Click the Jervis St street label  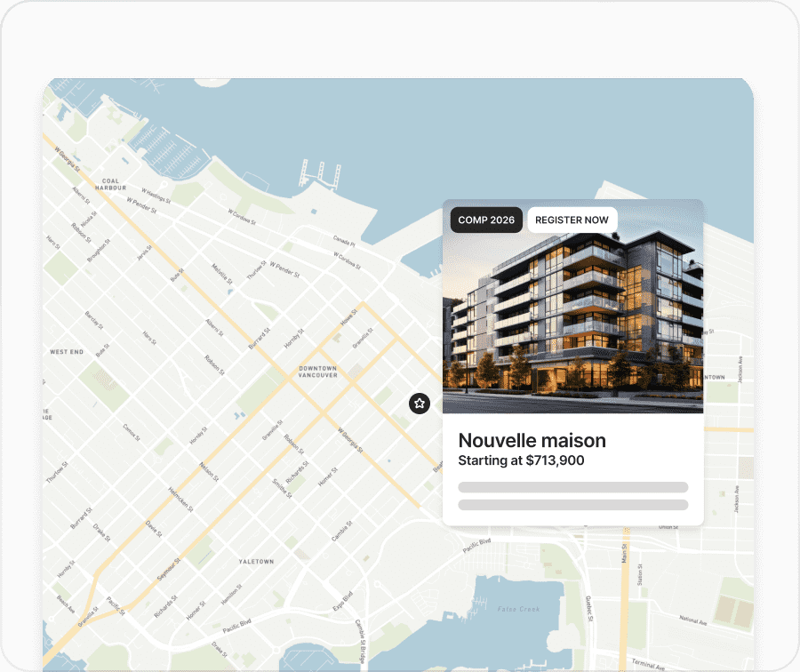coord(145,252)
